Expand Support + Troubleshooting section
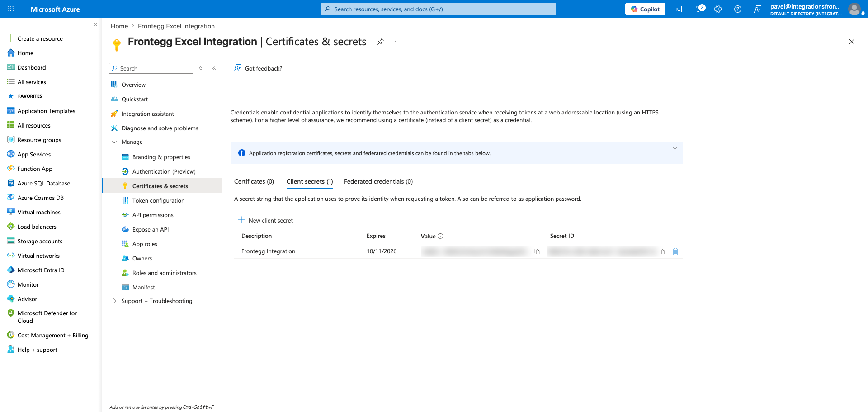Viewport: 868px width, 412px height. (114, 301)
